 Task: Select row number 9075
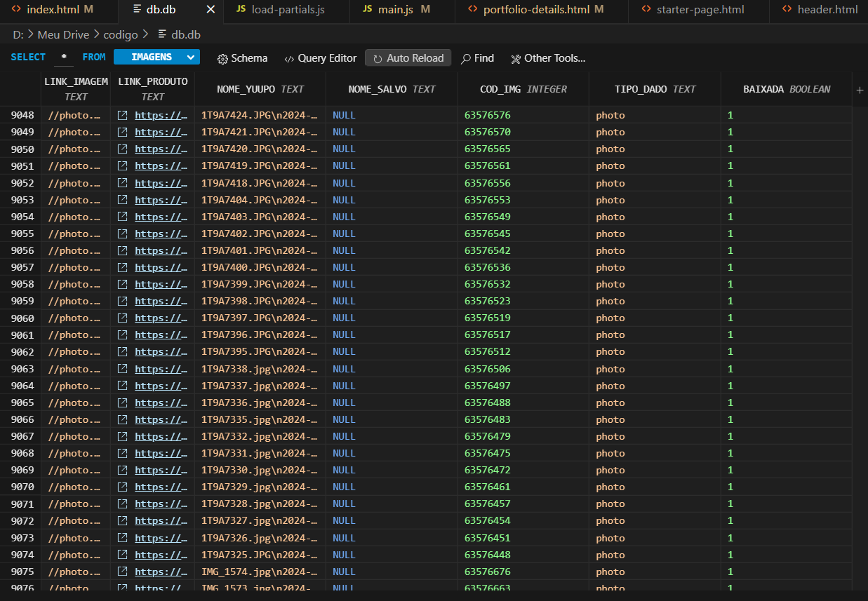click(x=22, y=572)
